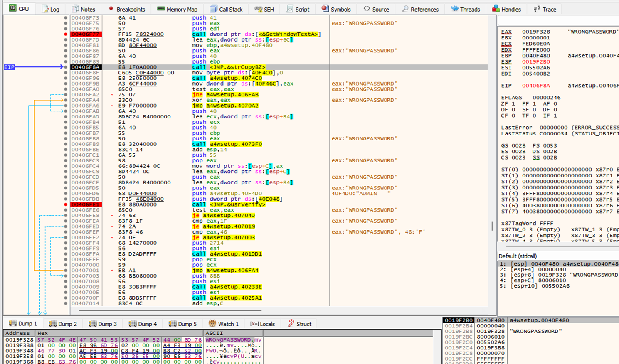The height and width of the screenshot is (364, 619).
Task: Select the Locals tab
Action: pos(262,324)
